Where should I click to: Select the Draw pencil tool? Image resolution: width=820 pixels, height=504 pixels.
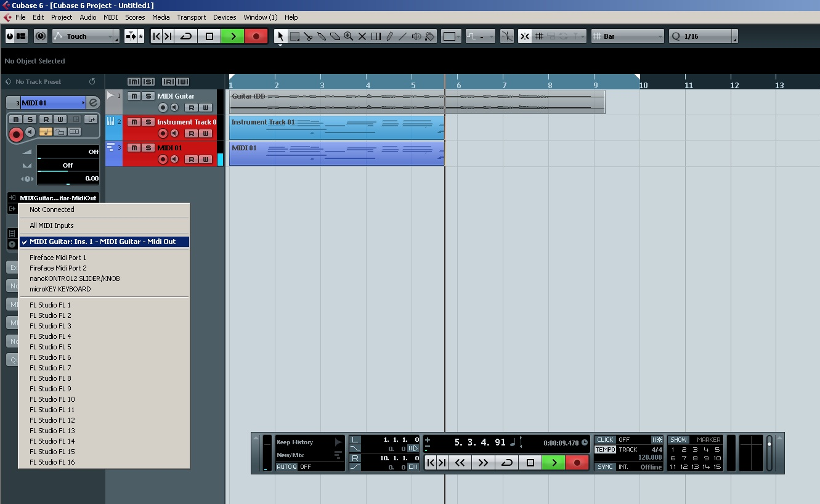point(389,36)
